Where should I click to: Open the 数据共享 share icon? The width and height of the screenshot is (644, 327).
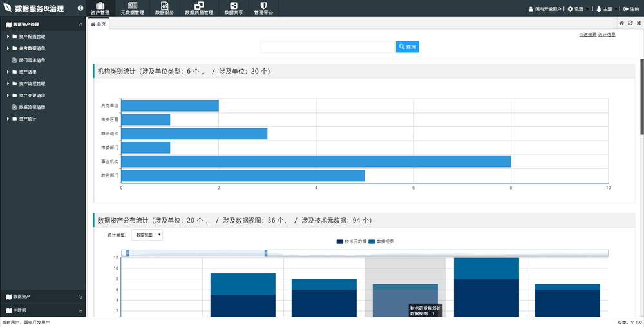pyautogui.click(x=233, y=6)
